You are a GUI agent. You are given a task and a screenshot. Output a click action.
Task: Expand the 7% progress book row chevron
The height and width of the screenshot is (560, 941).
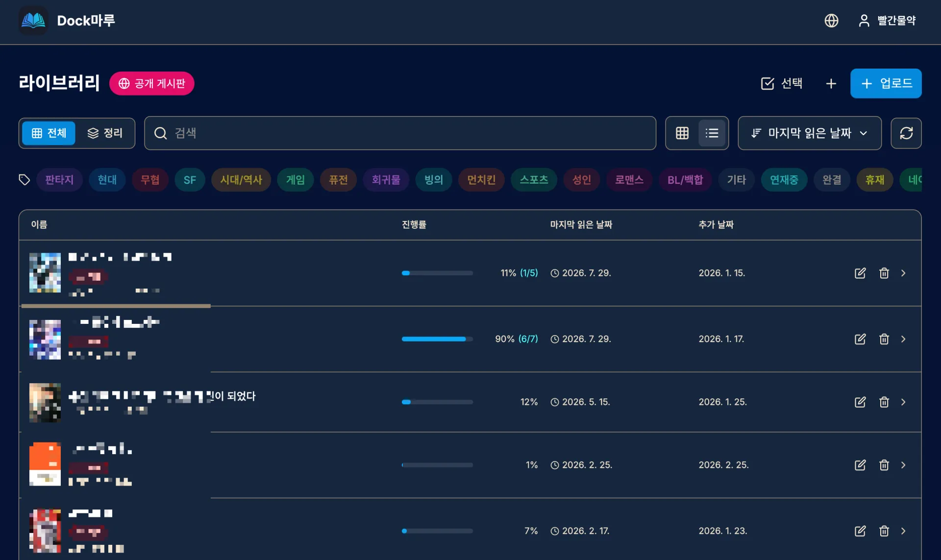(903, 531)
